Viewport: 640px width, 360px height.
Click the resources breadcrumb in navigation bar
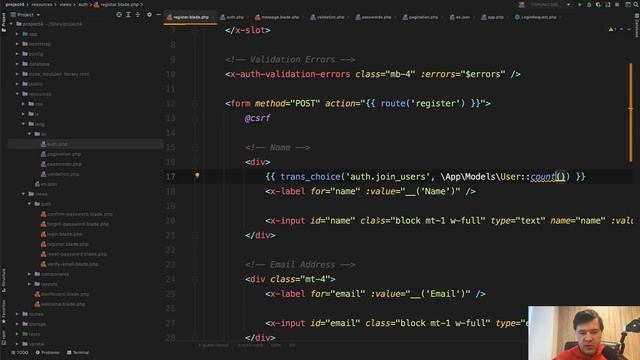click(x=42, y=4)
